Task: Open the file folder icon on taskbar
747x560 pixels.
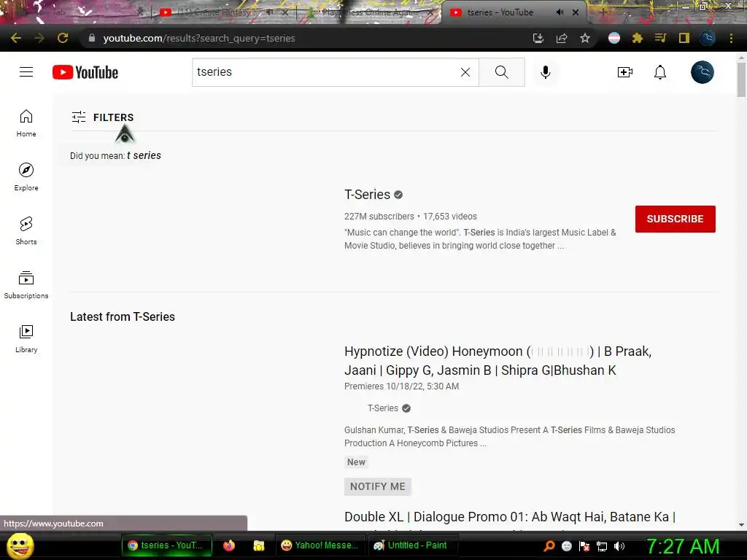Action: coord(259,545)
